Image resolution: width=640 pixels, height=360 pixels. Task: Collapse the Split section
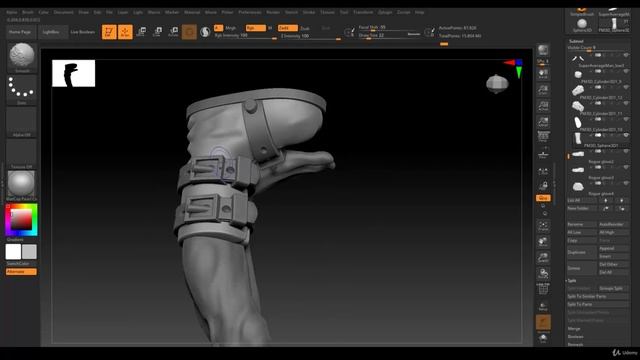572,280
